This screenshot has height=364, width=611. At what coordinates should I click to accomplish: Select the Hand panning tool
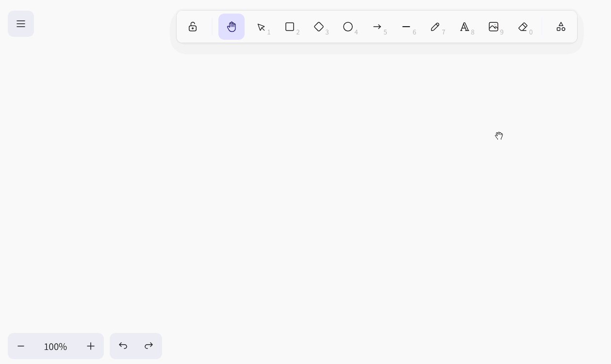[231, 27]
